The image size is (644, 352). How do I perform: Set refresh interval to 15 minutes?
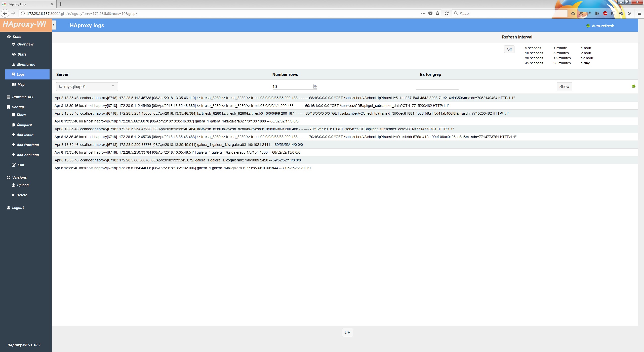point(562,58)
